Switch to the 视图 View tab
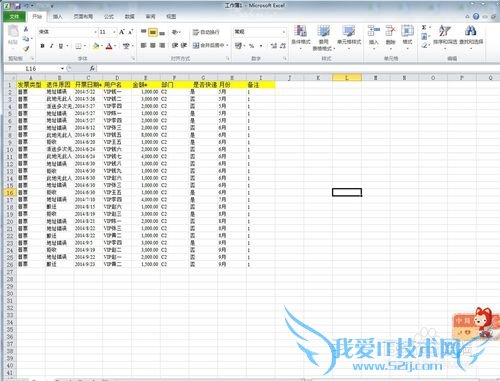 [171, 16]
